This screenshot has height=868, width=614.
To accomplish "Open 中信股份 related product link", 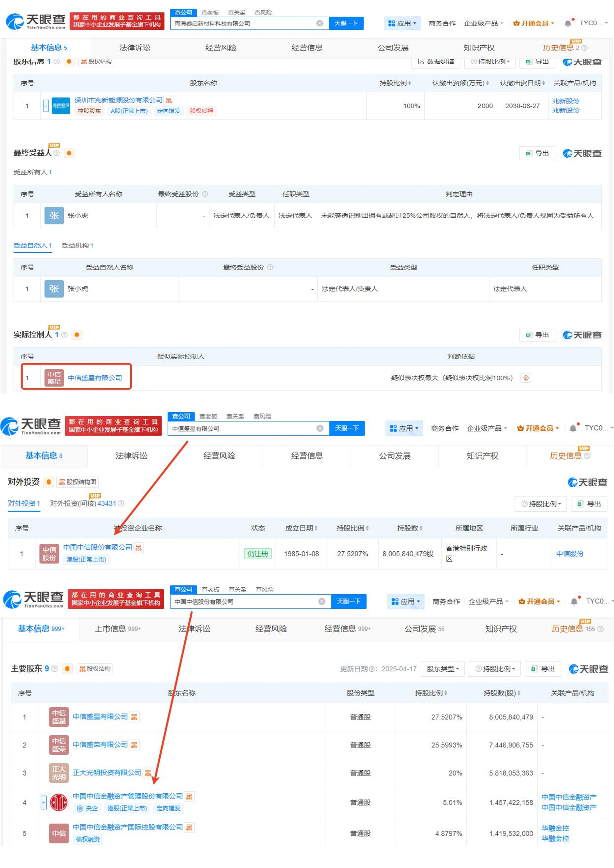I will 570,554.
